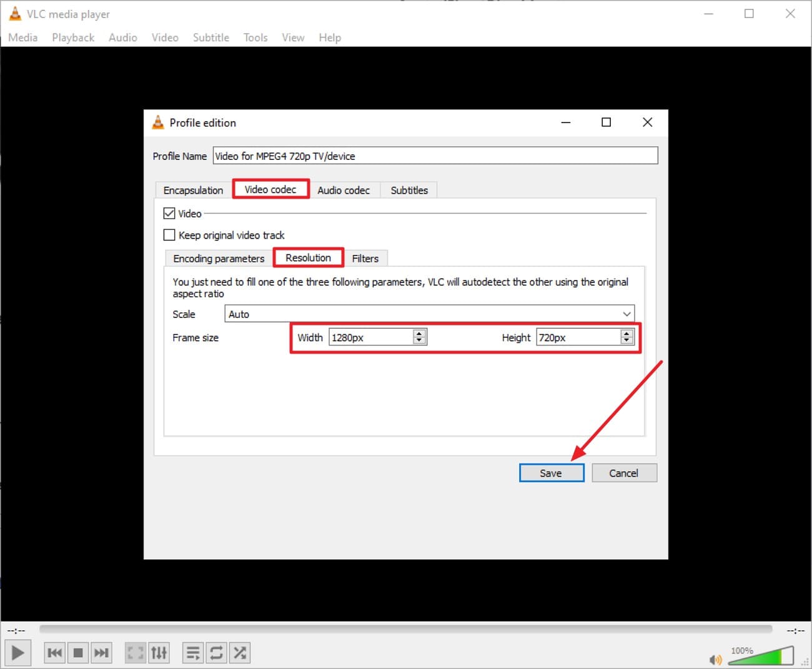This screenshot has height=669, width=812.
Task: Uncheck the Video checkbox
Action: coord(169,213)
